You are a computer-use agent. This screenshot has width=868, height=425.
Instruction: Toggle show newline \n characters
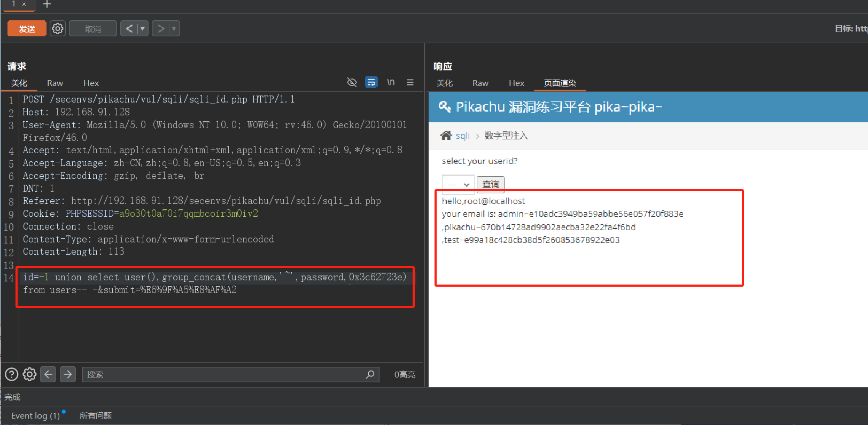[391, 82]
